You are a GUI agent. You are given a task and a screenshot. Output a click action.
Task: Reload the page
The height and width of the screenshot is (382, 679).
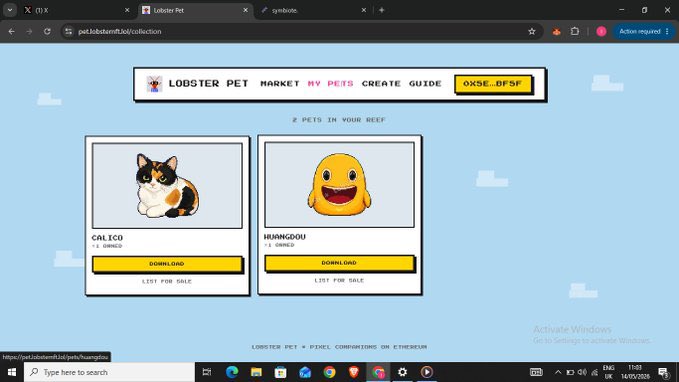[x=47, y=31]
